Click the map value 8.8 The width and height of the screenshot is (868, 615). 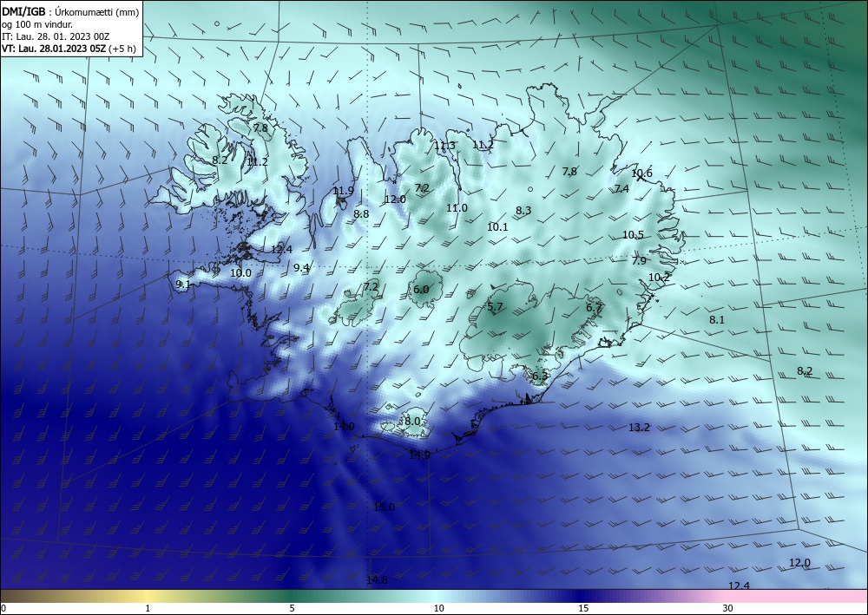coord(361,213)
